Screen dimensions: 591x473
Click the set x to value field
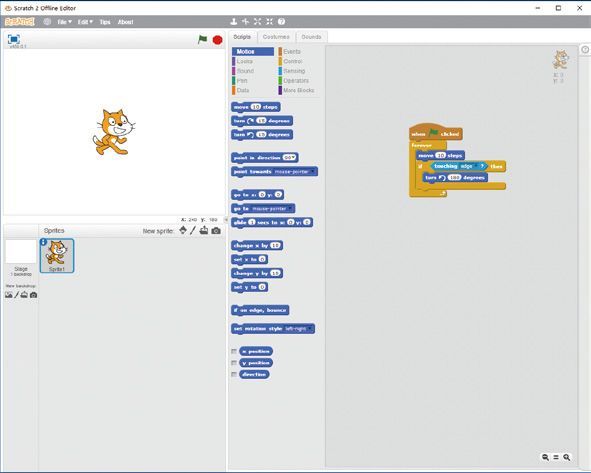click(x=262, y=259)
